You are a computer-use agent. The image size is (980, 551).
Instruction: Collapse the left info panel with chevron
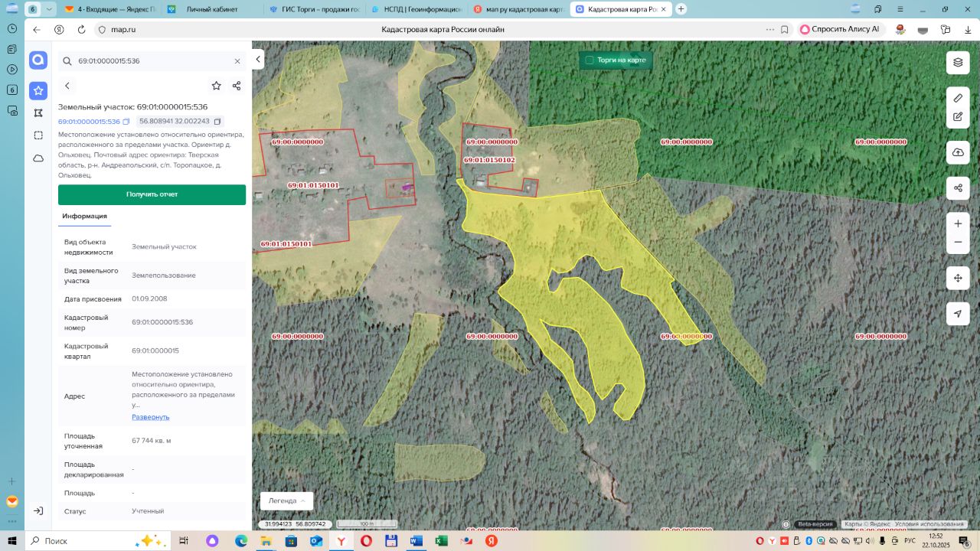(259, 59)
